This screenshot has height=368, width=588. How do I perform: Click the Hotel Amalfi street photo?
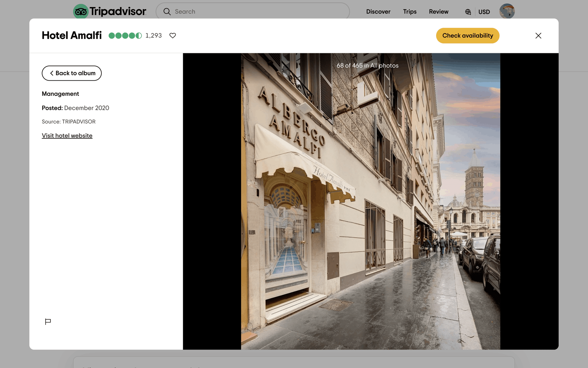tap(371, 201)
